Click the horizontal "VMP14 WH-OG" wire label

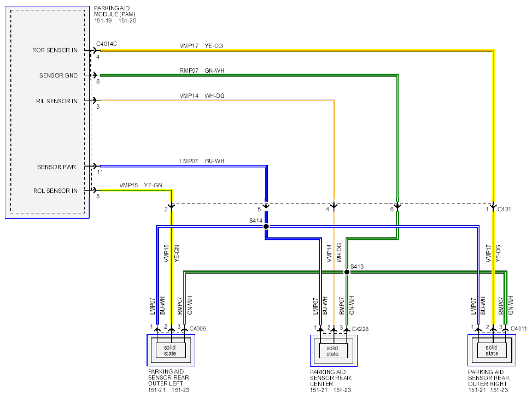(x=202, y=96)
